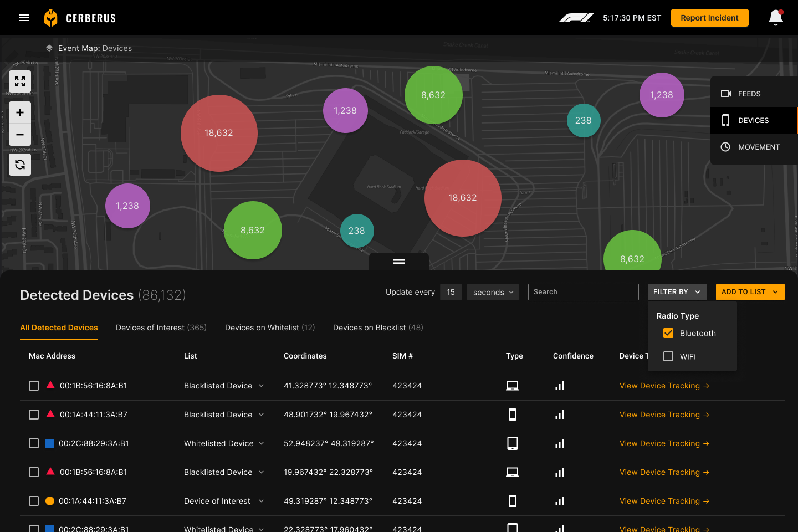Click the Report Incident button

709,18
